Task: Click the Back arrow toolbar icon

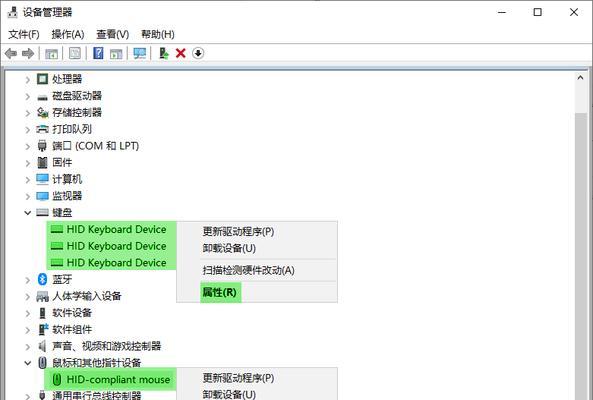Action: coord(11,53)
